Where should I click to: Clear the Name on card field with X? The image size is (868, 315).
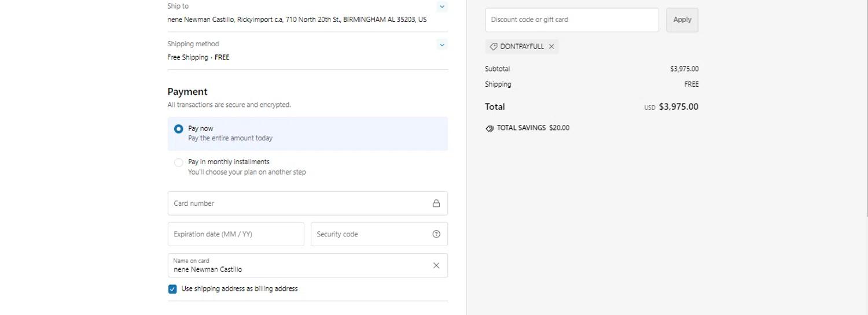(x=436, y=265)
